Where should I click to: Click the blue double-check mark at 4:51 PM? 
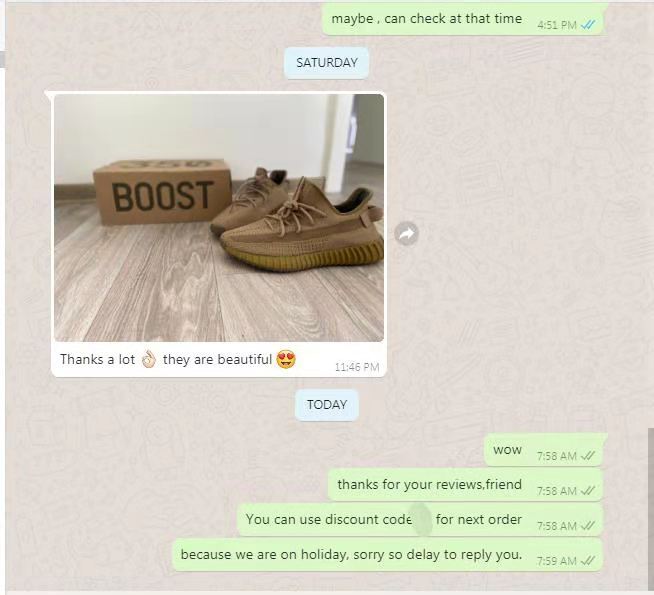588,25
